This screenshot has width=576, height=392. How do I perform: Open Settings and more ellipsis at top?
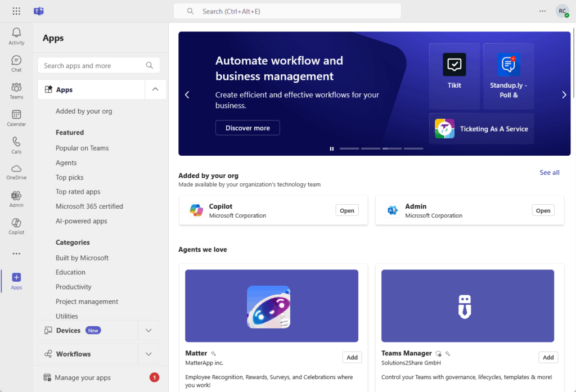543,11
